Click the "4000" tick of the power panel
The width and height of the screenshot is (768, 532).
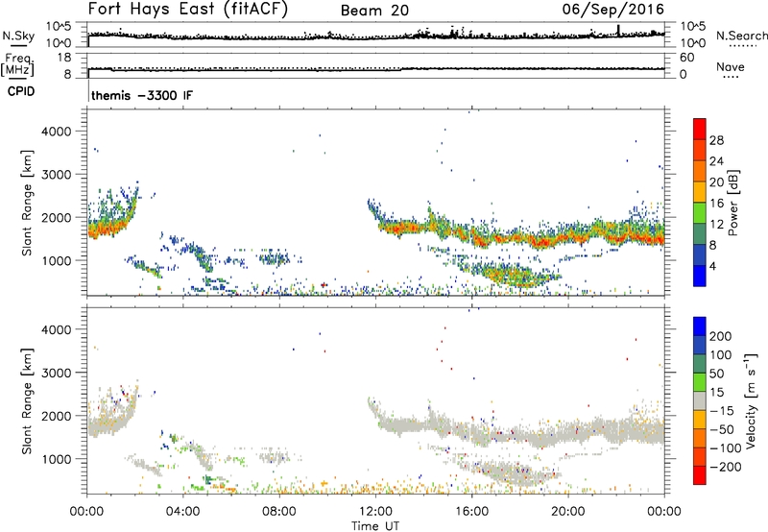57,132
